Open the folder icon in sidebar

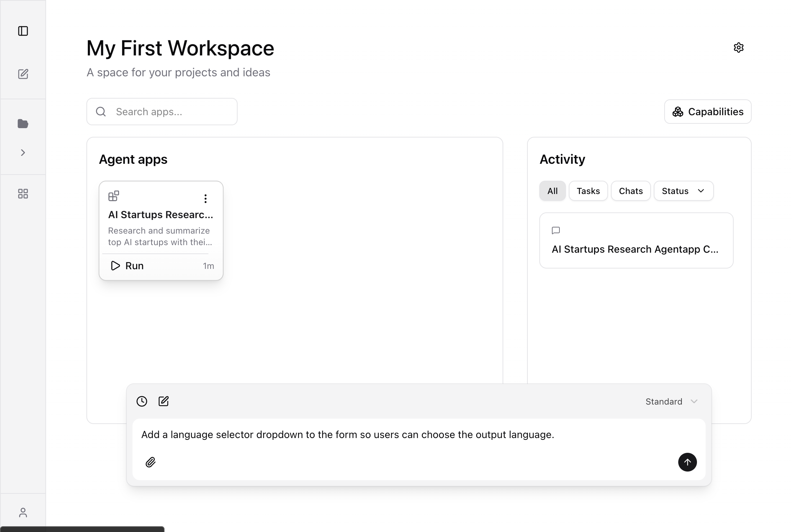(x=23, y=124)
